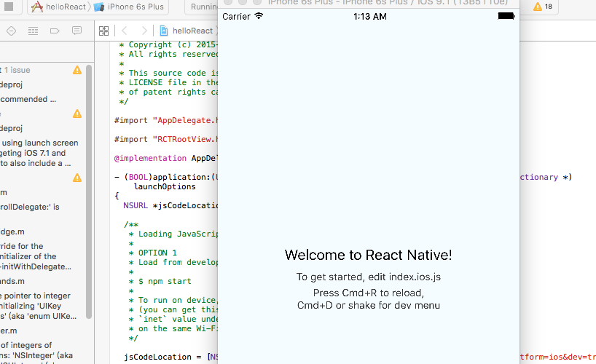Screen dimensions: 596x364
Task: Go forward in editor history
Action: coord(144,31)
